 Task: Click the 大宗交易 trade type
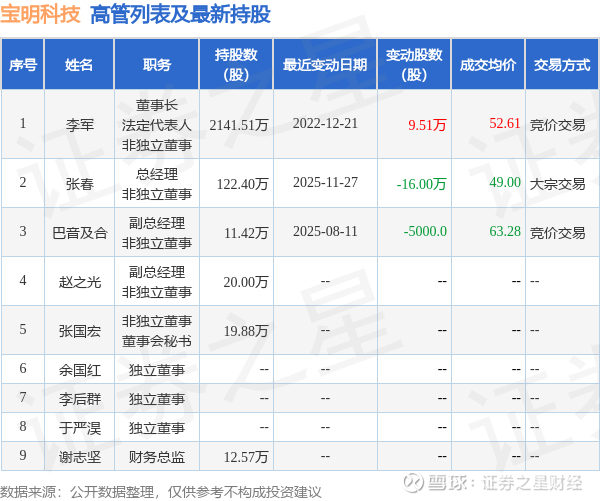[558, 184]
